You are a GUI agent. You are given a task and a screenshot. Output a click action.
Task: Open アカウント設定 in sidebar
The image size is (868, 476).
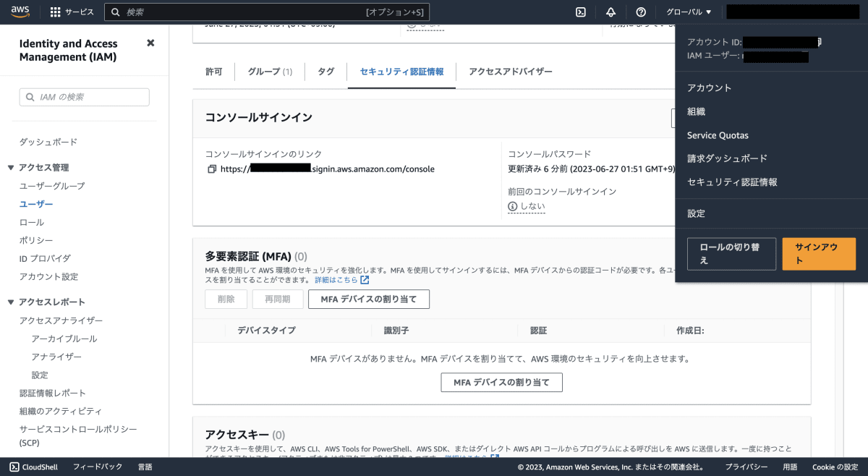coord(48,277)
